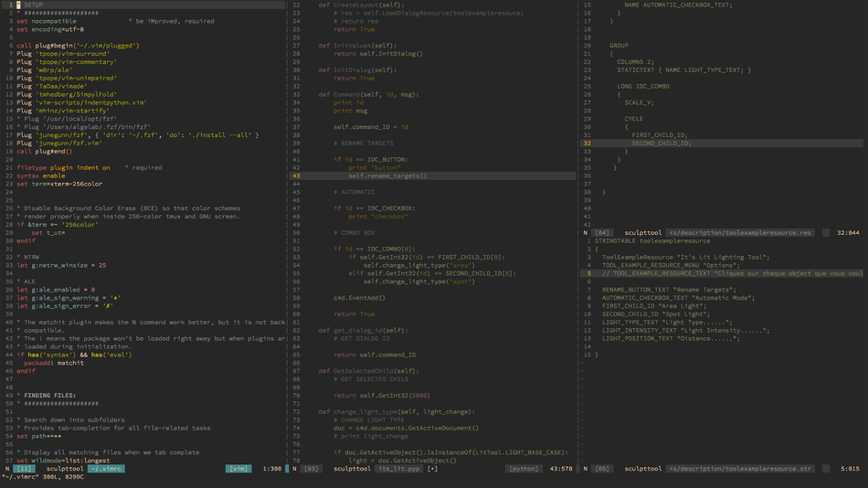Click the 'if id == IDC_BUTTON:' line
The height and width of the screenshot is (488, 868).
[371, 160]
